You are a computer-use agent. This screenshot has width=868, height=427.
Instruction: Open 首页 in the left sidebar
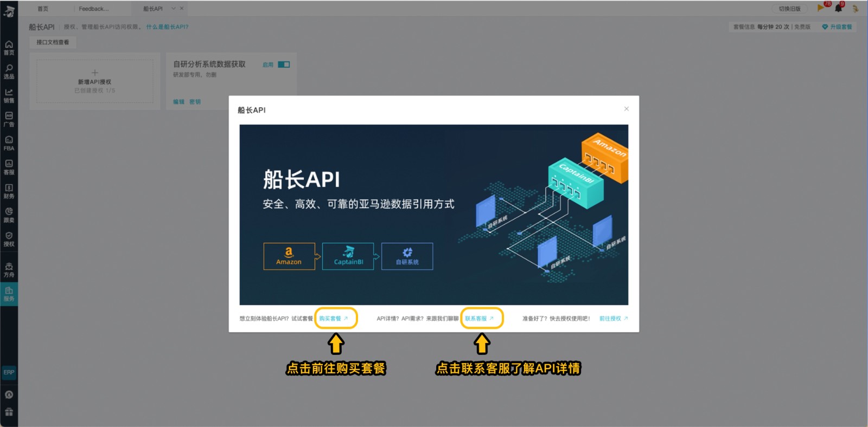9,48
